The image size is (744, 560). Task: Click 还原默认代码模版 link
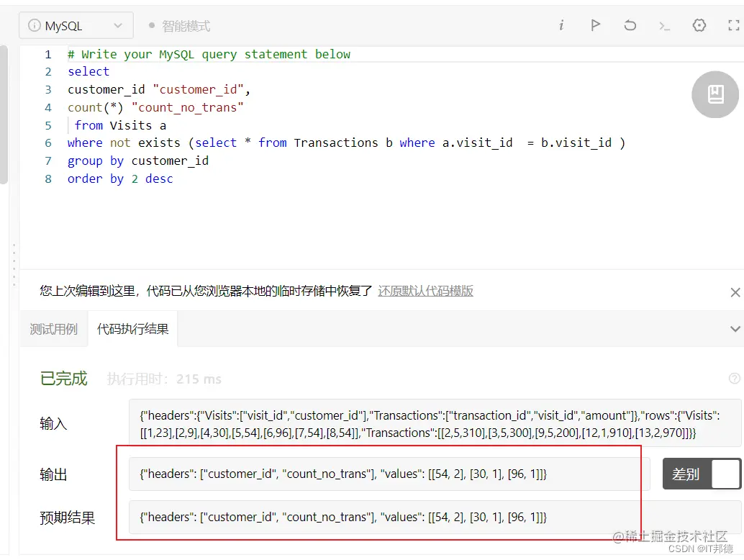[426, 291]
